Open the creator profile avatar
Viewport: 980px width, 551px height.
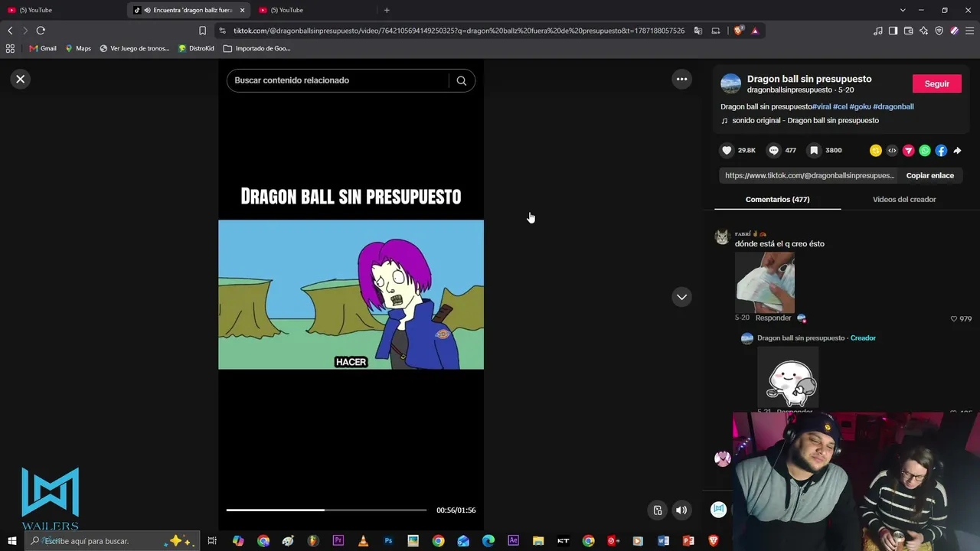[731, 83]
